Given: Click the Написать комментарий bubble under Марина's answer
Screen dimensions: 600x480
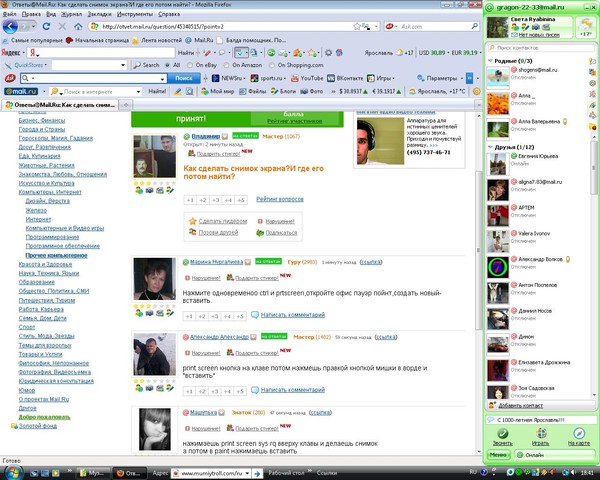Looking at the screenshot, I should tap(255, 315).
